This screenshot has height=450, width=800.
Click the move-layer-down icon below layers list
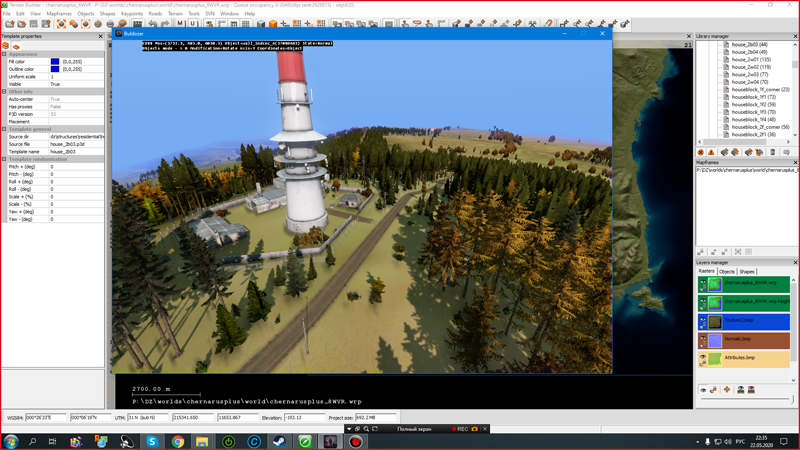pos(751,390)
